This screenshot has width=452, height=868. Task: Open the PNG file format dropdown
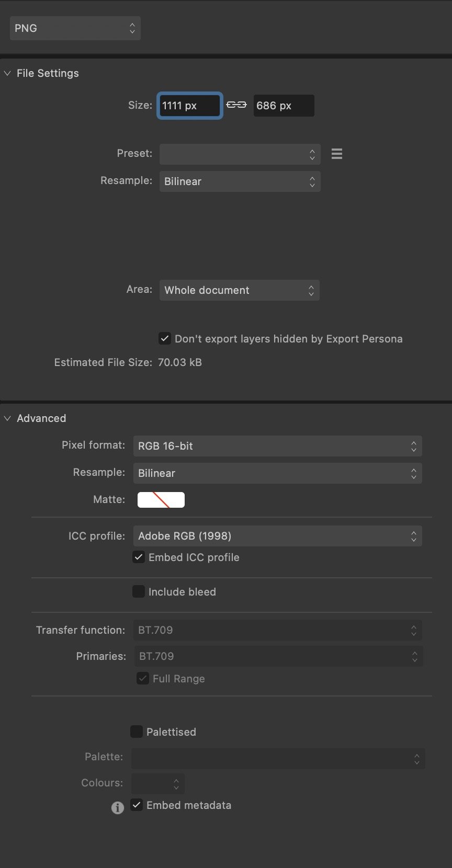[75, 28]
